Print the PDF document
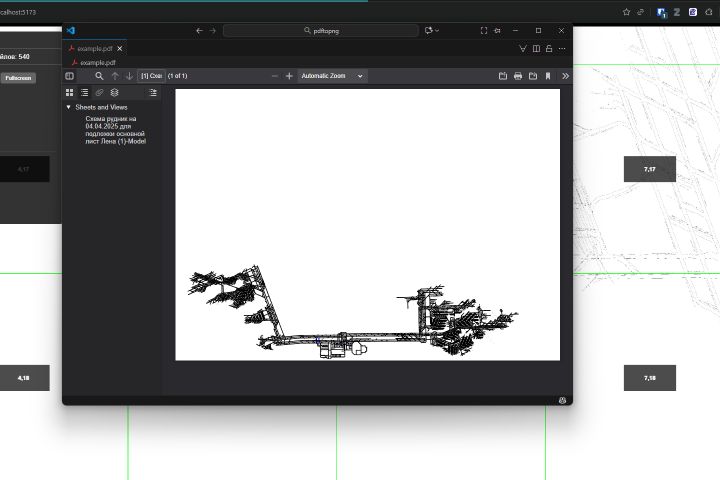The width and height of the screenshot is (720, 480). pyautogui.click(x=518, y=76)
